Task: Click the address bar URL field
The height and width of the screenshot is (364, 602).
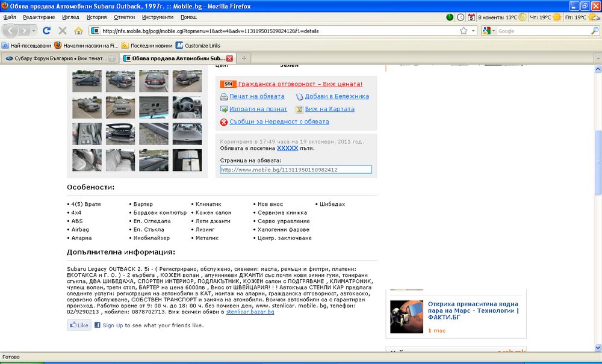Action: 279,31
